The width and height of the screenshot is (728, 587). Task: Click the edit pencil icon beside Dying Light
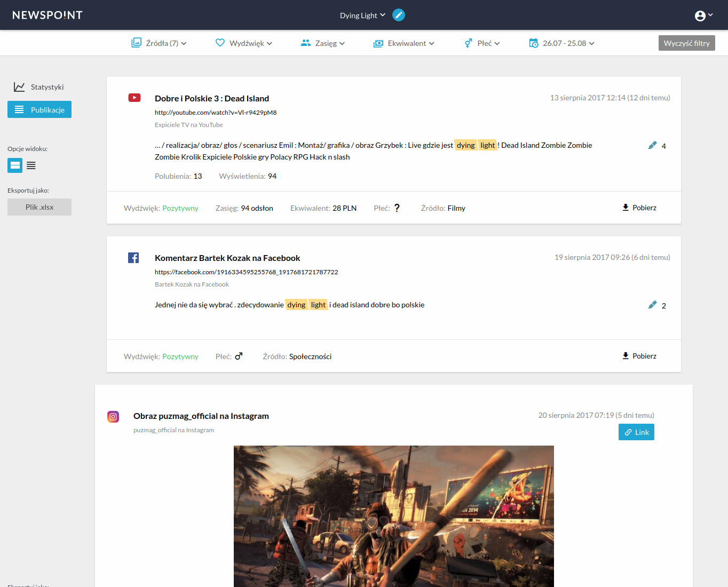398,15
